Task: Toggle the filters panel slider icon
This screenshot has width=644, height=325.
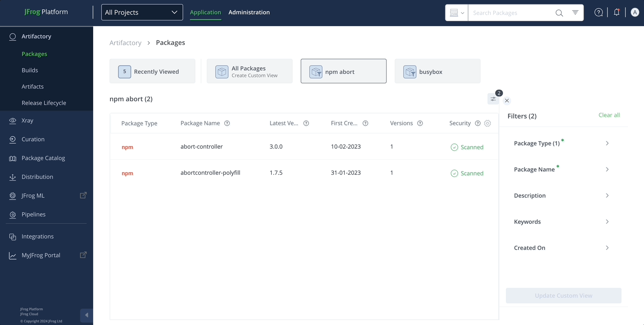Action: pyautogui.click(x=493, y=99)
